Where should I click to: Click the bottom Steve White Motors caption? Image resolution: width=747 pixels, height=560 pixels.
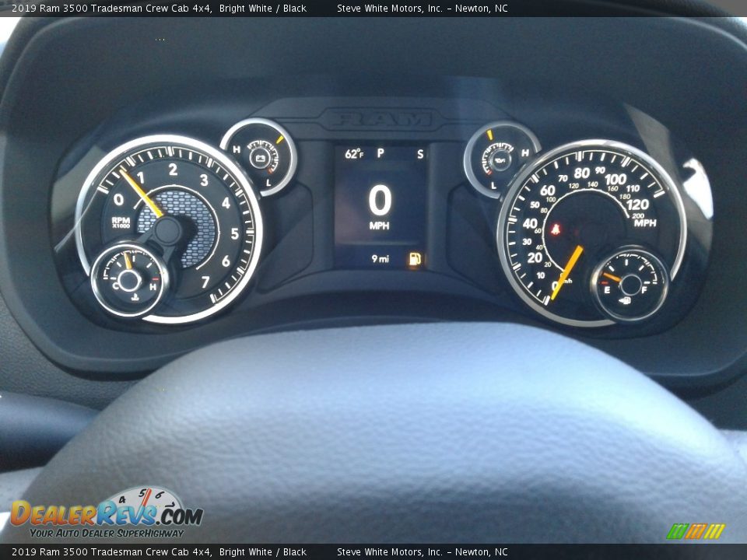coord(422,552)
